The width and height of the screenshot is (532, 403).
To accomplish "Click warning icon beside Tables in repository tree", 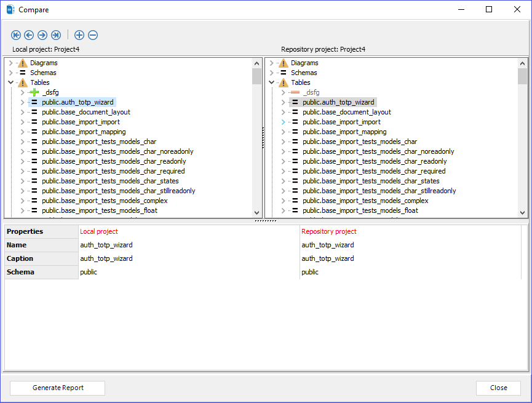I will tap(284, 82).
